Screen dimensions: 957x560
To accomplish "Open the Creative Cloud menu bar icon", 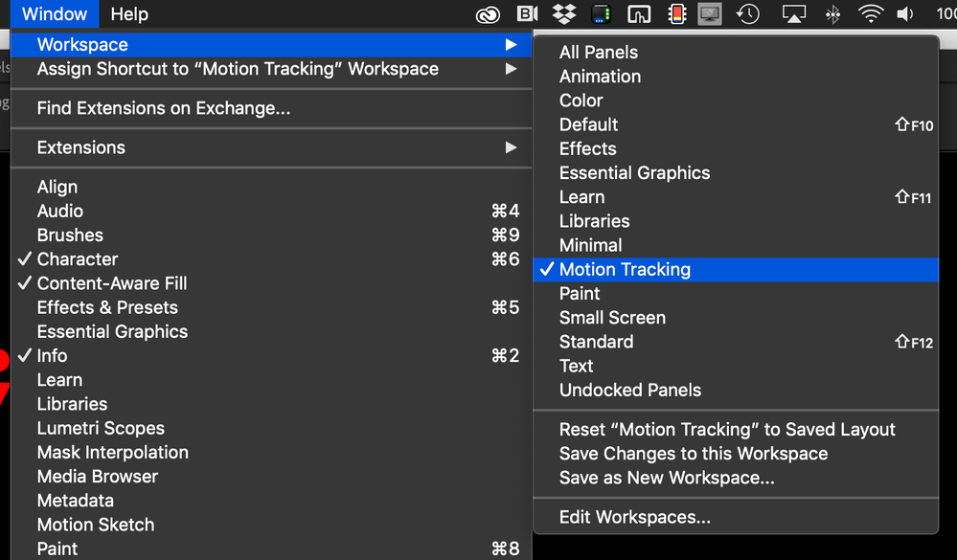I will [489, 14].
